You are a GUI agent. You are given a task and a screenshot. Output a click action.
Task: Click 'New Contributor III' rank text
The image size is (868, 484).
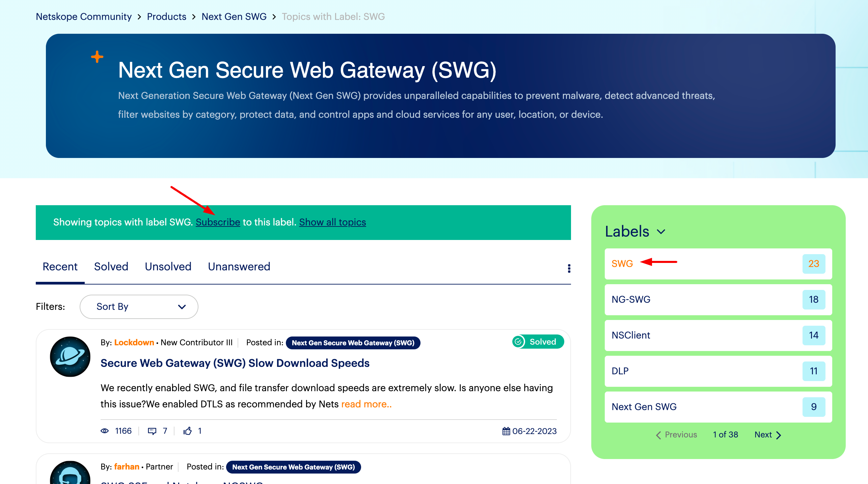pos(196,342)
